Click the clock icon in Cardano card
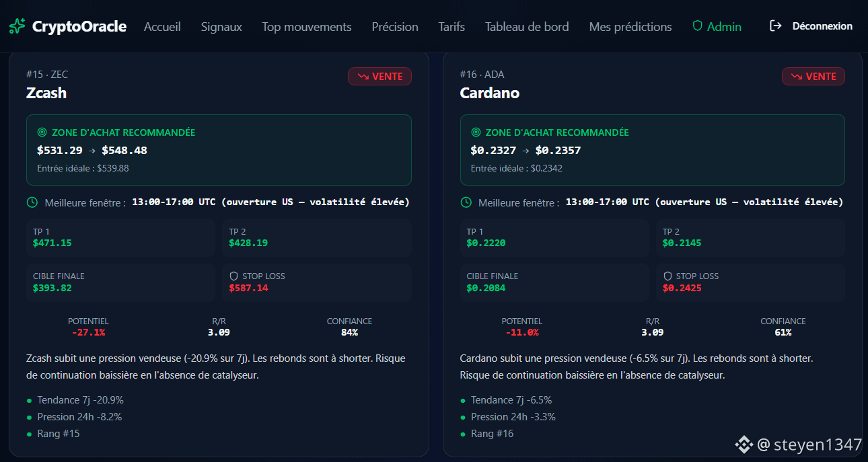This screenshot has height=462, width=868. [x=466, y=202]
